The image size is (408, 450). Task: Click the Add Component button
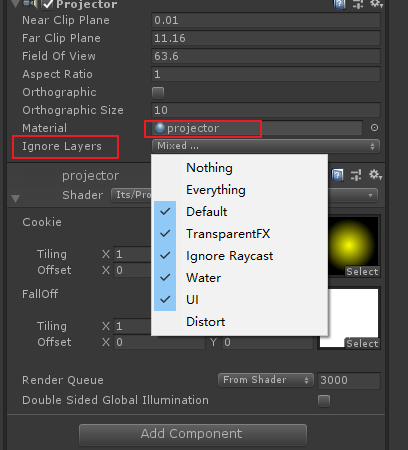pos(193,434)
